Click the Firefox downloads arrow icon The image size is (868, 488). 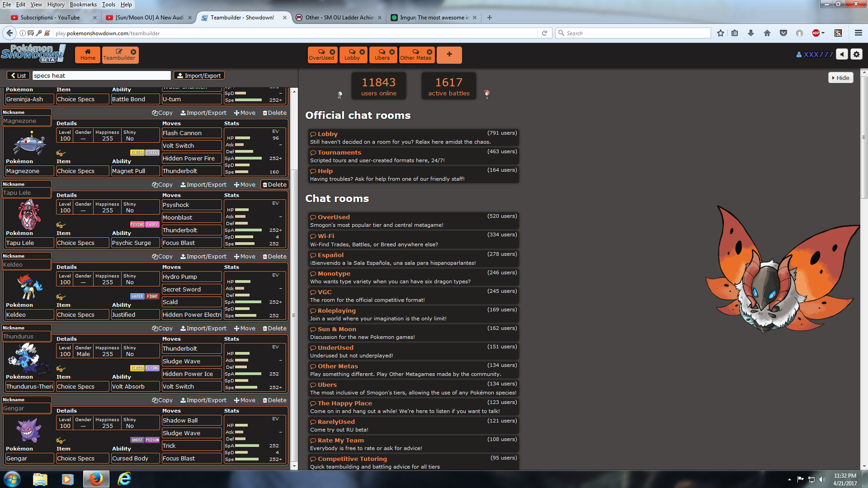[751, 33]
